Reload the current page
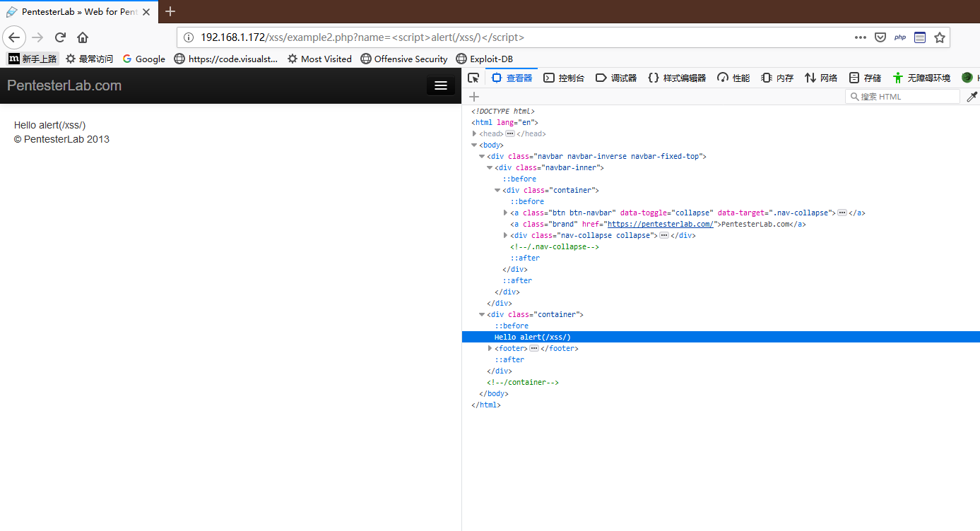This screenshot has height=531, width=980. [60, 37]
